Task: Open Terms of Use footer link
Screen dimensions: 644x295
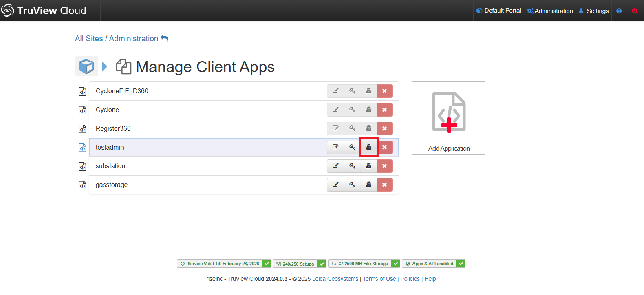Action: tap(379, 279)
